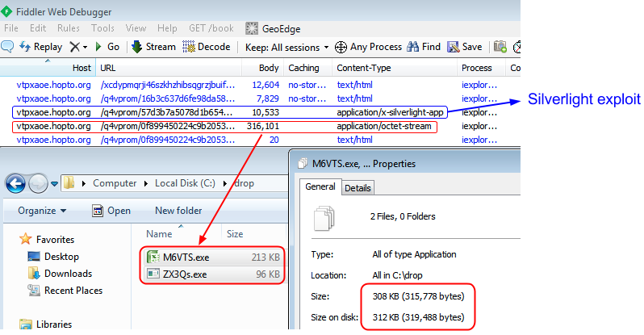Click the Go button with green arrow
This screenshot has width=644, height=335.
point(107,47)
